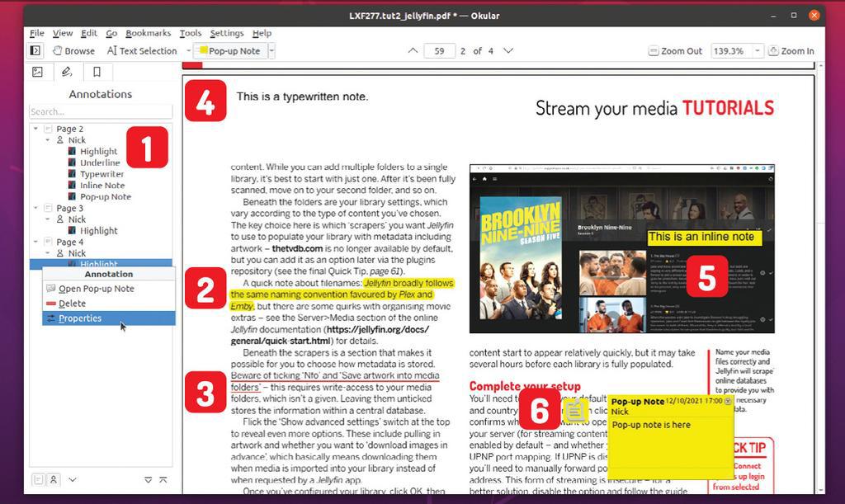
Task: Choose Delete in the context menu
Action: [109, 304]
